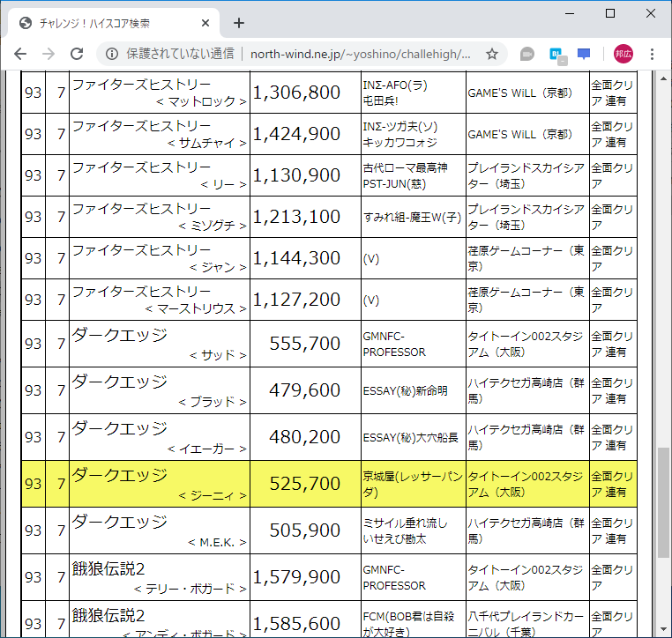The image size is (672, 638).
Task: Select score 1,144,300
Action: coord(296,258)
